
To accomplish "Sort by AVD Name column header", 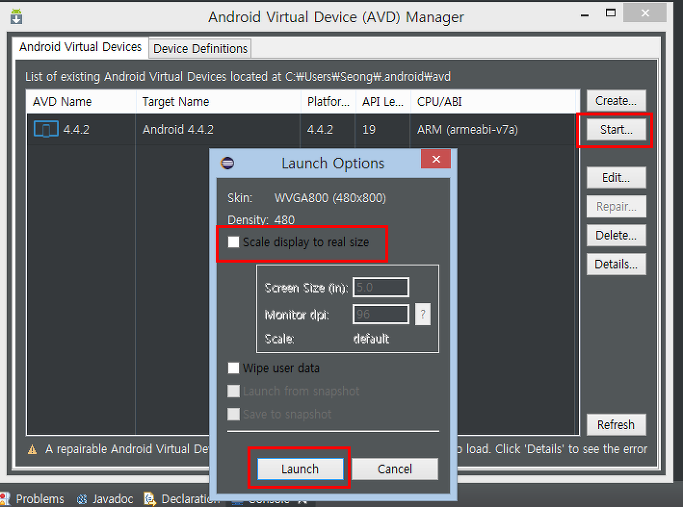I will tap(81, 102).
